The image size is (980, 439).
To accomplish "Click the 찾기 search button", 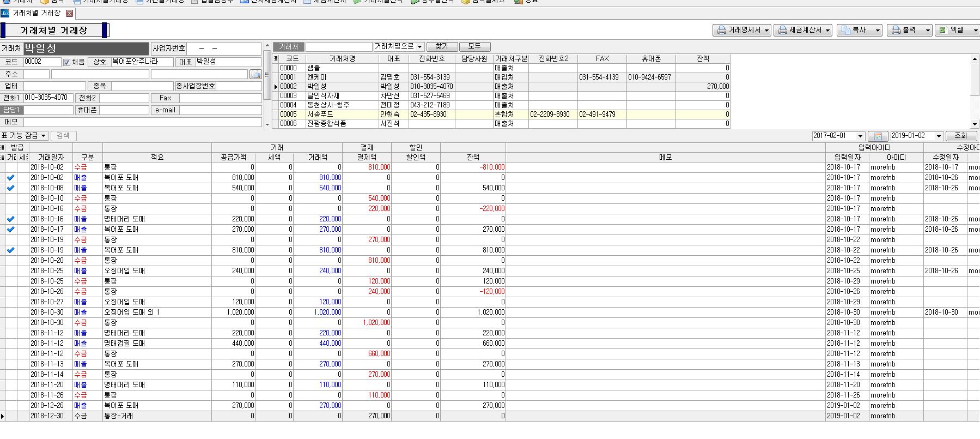I will click(441, 47).
